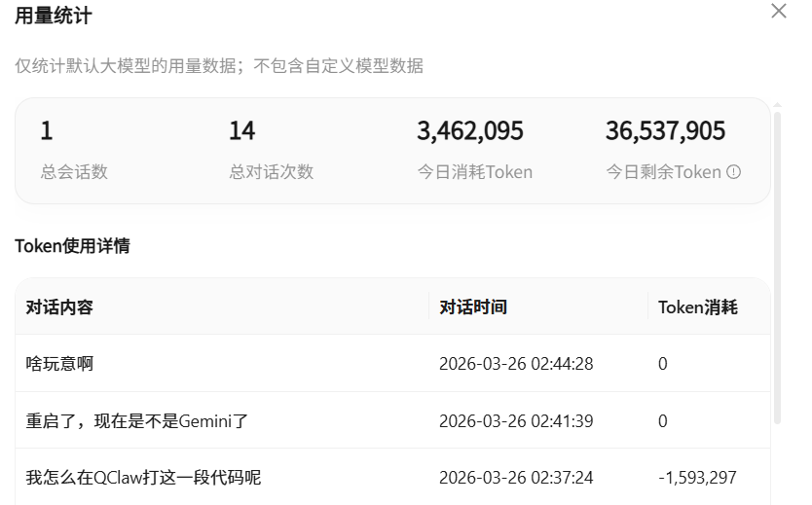Click the 啥玩意啊 conversation row
The image size is (812, 505).
(x=392, y=363)
